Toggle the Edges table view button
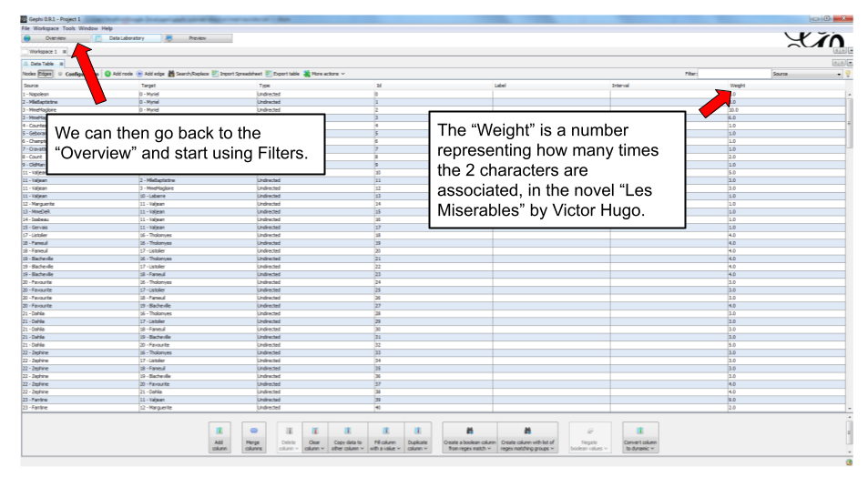This screenshot has width=868, height=477. pyautogui.click(x=45, y=74)
